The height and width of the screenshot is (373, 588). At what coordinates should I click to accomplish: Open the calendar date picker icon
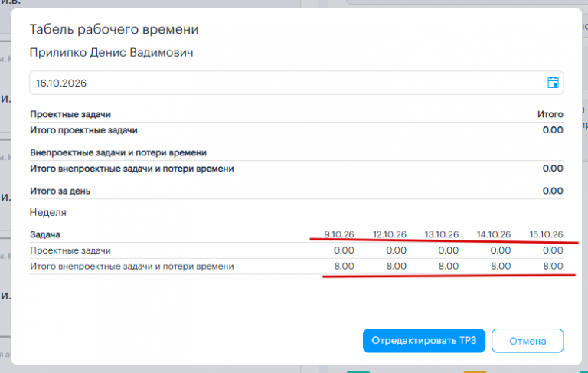(x=553, y=82)
